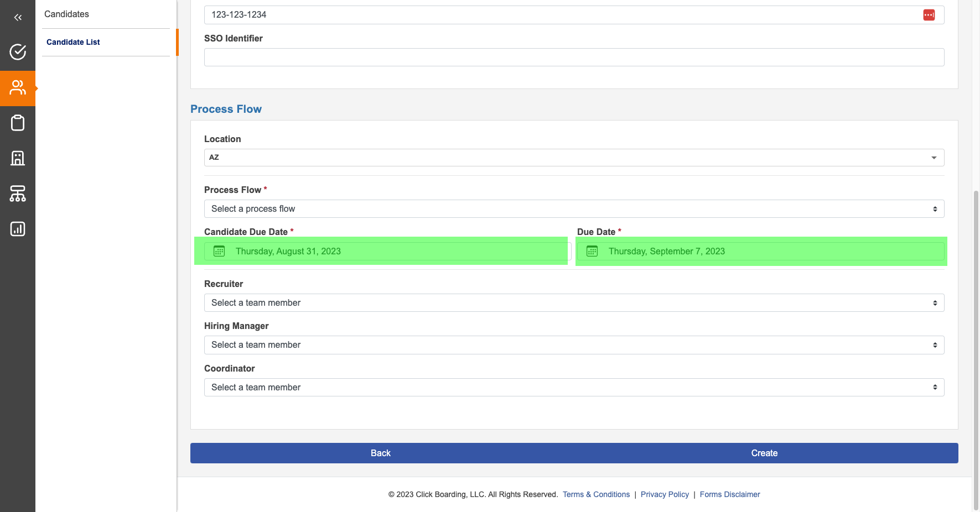This screenshot has width=980, height=512.
Task: Click the Back button
Action: pyautogui.click(x=381, y=453)
